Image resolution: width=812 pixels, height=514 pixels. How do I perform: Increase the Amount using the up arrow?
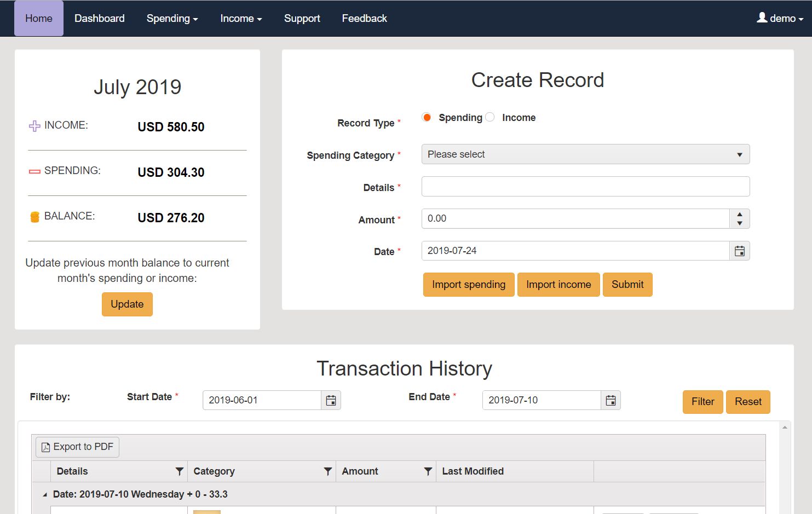point(740,215)
